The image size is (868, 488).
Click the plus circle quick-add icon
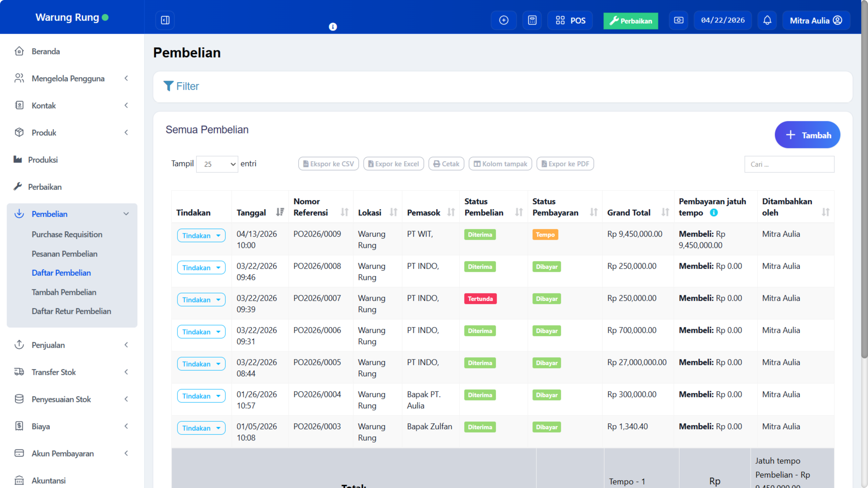[504, 20]
